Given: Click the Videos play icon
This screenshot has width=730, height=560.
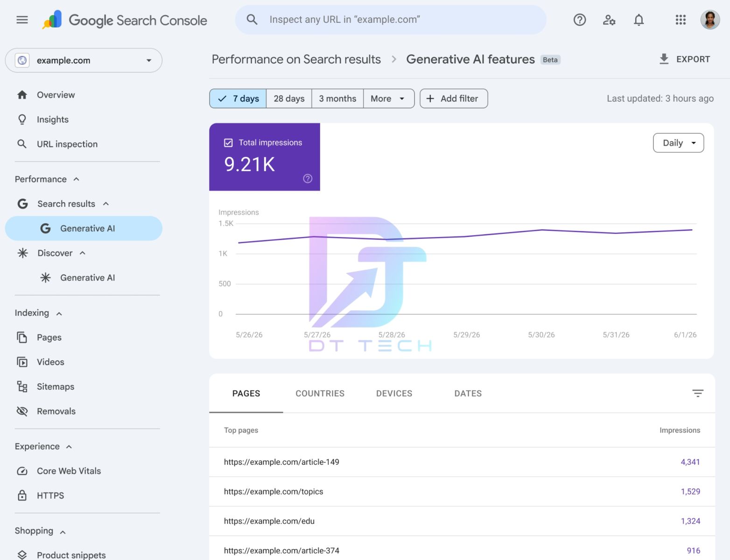Looking at the screenshot, I should (22, 362).
